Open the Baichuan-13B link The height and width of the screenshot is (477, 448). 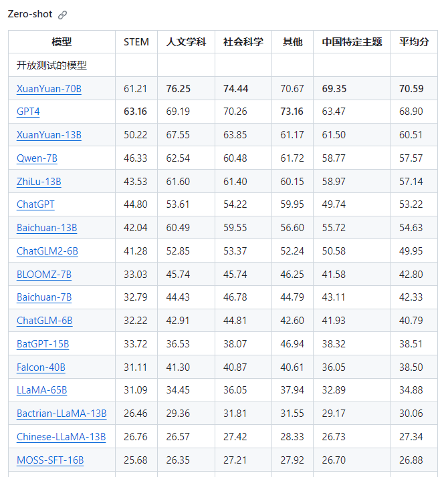tap(47, 228)
